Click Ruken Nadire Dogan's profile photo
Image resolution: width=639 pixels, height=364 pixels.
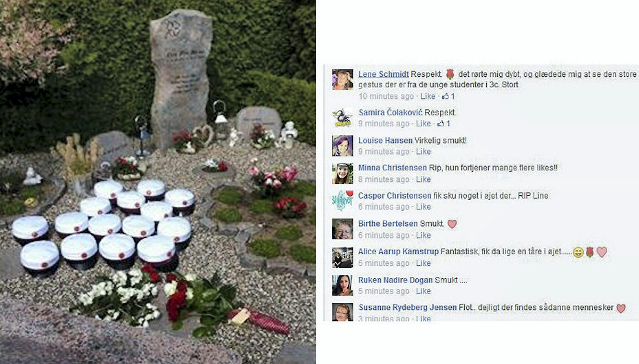pos(342,285)
